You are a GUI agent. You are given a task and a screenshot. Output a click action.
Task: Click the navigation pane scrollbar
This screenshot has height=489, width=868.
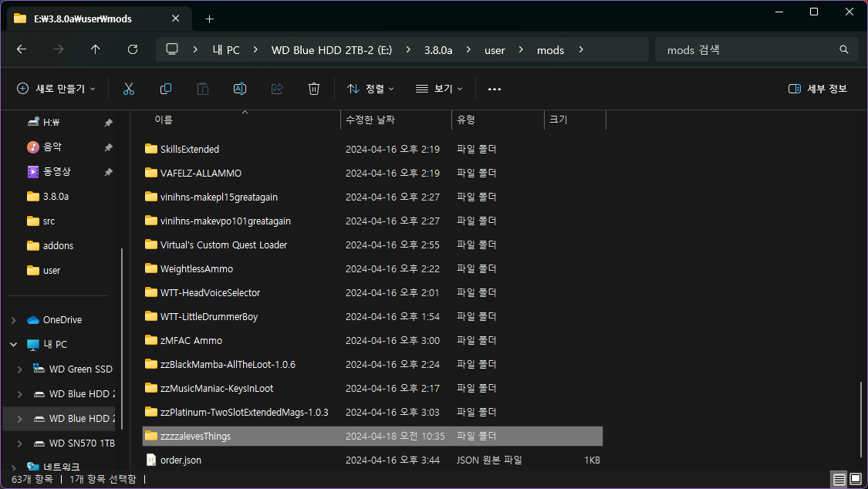point(122,339)
